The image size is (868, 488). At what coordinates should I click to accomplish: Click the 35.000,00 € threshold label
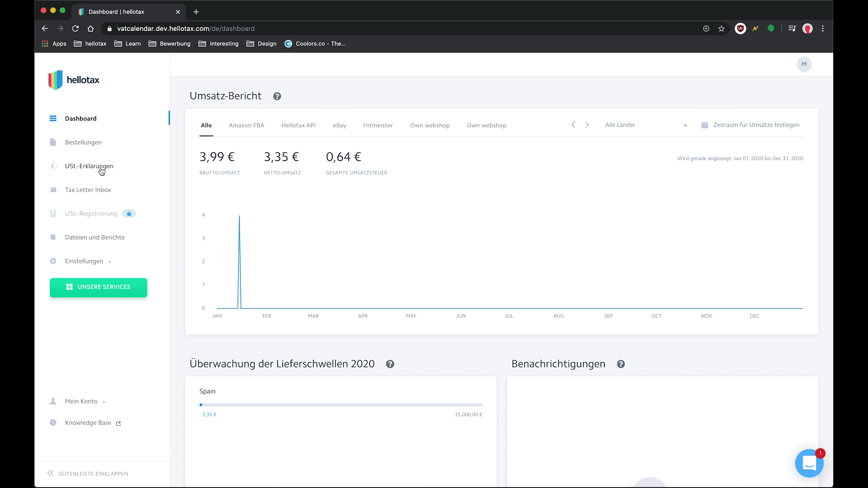click(468, 415)
